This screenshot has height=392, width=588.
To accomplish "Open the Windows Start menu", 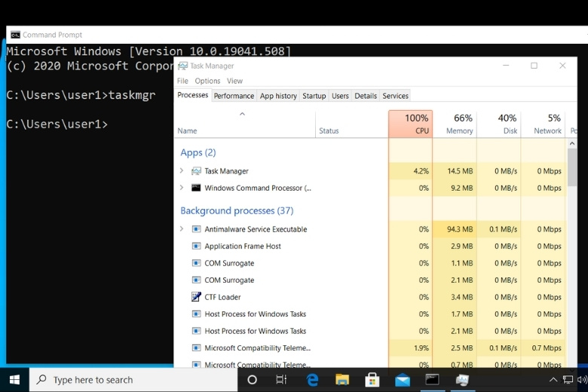I will click(x=14, y=380).
